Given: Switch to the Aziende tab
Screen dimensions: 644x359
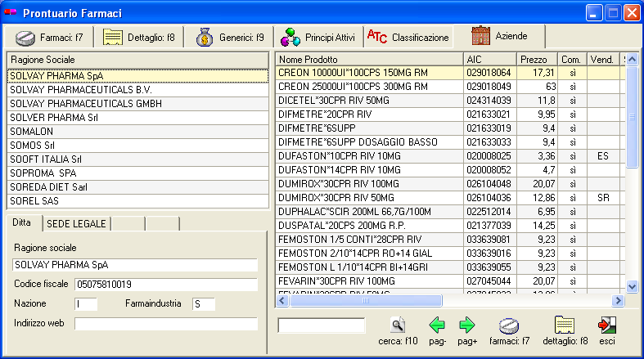Looking at the screenshot, I should pos(499,37).
